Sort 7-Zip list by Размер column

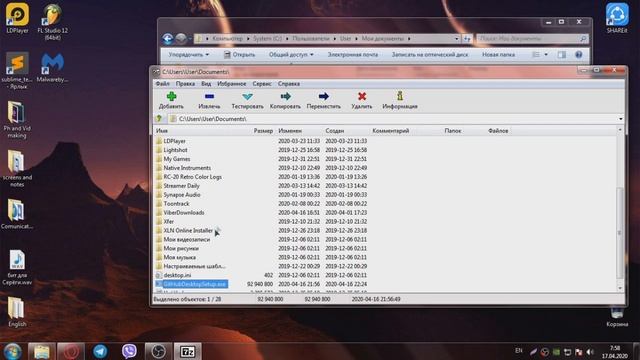pyautogui.click(x=262, y=131)
